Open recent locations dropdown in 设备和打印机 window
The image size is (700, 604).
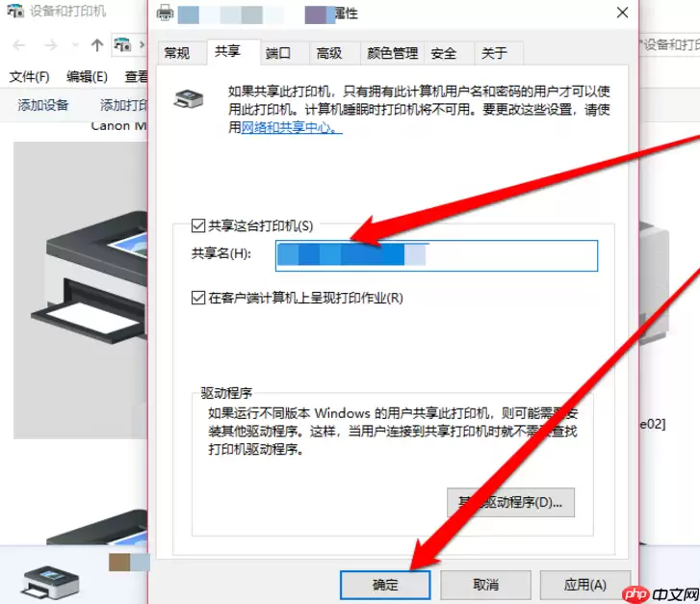coord(75,45)
